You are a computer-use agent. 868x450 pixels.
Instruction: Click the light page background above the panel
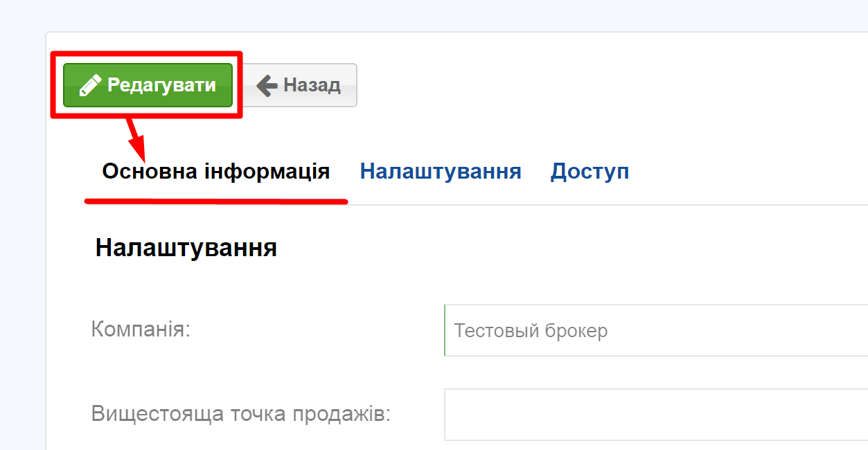434,15
